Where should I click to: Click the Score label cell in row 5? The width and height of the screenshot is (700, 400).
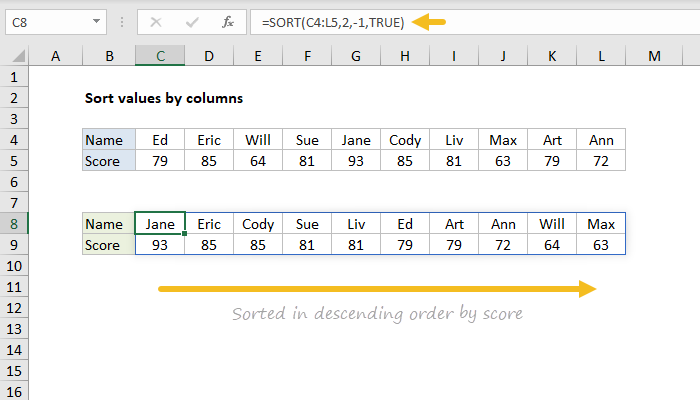[x=109, y=161]
